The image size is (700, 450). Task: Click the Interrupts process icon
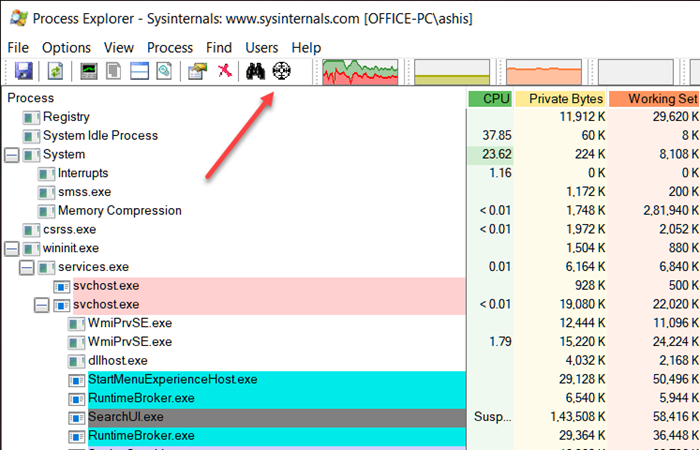coord(46,174)
